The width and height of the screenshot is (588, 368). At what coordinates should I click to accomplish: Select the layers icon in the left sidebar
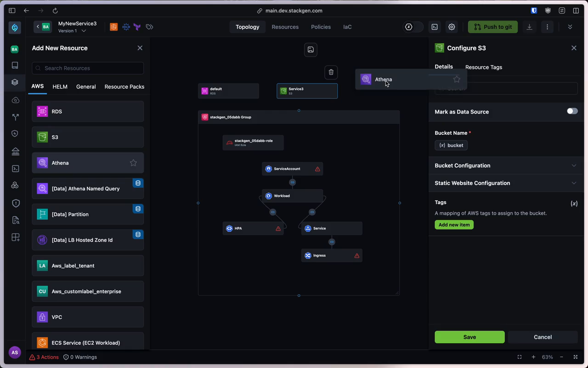coord(15,82)
